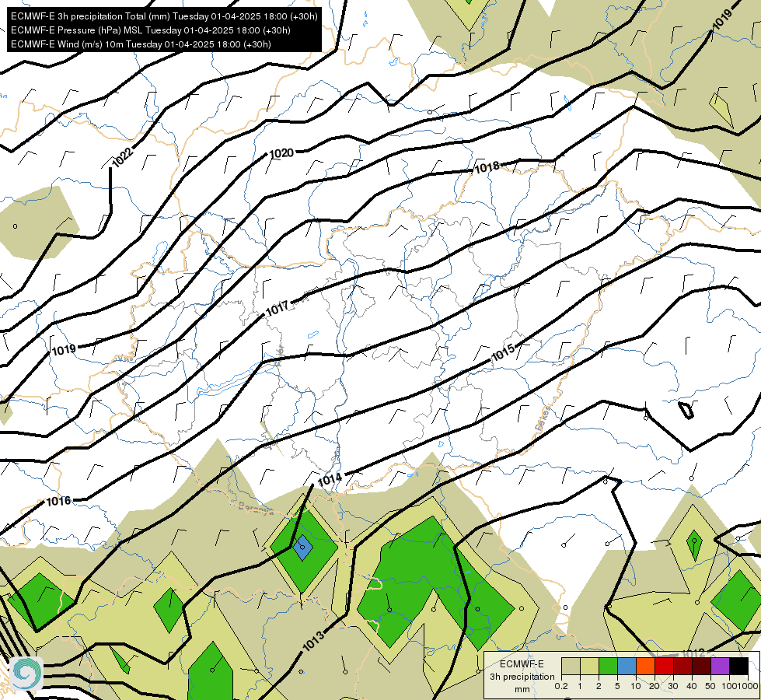This screenshot has height=700, width=761.
Task: Pick the bright red 20–30 mm legend swatch
Action: [664, 666]
